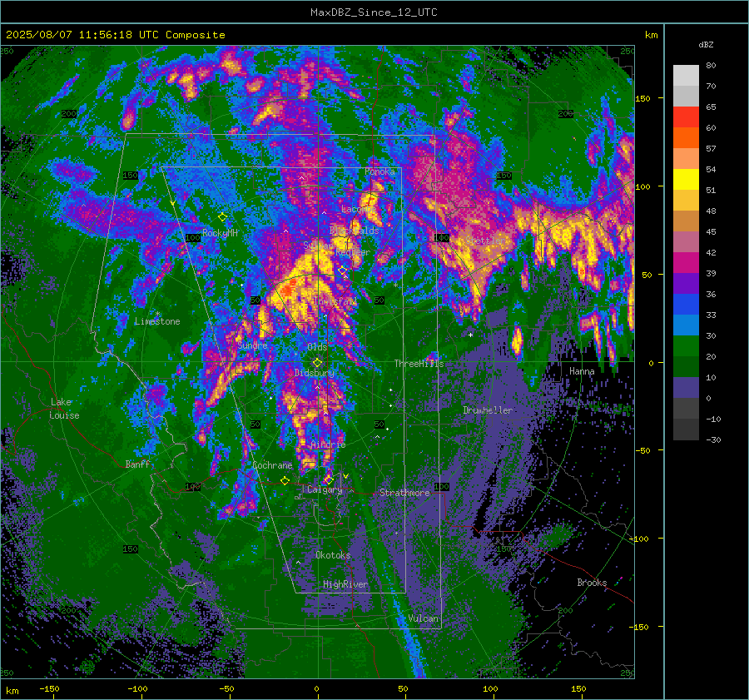749x700 pixels.
Task: Click the yellow diamond marker by Cochrane
Action: pos(285,480)
